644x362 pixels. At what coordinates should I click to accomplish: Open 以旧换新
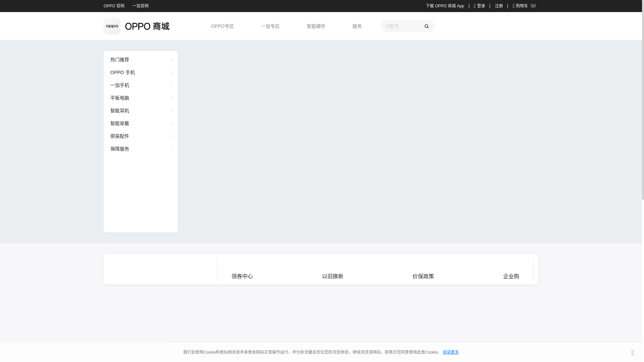pos(333,276)
